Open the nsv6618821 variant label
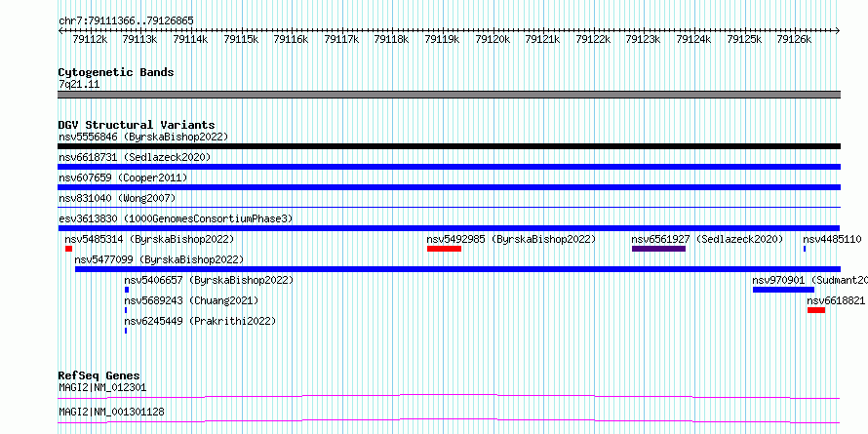The height and width of the screenshot is (434, 868). click(x=836, y=300)
